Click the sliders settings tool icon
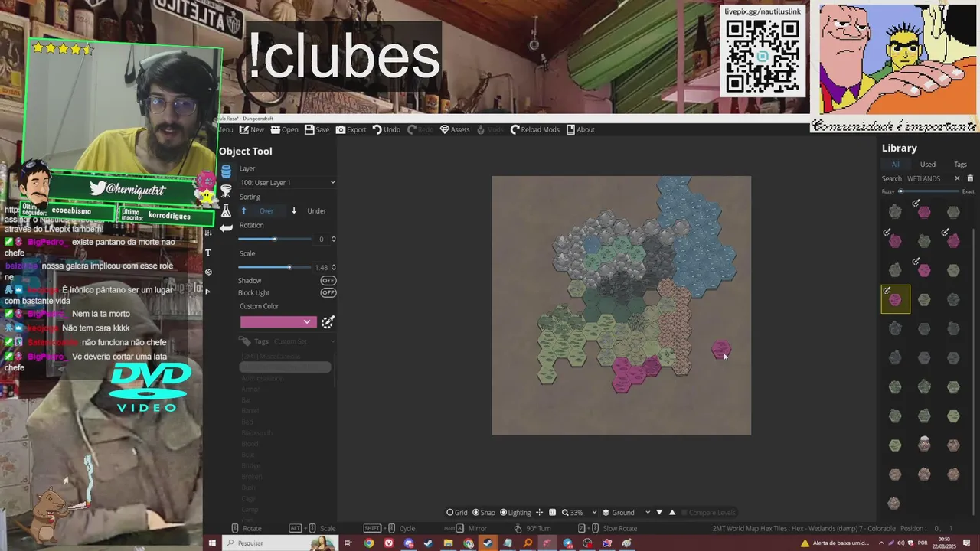The height and width of the screenshot is (551, 980). point(208,233)
